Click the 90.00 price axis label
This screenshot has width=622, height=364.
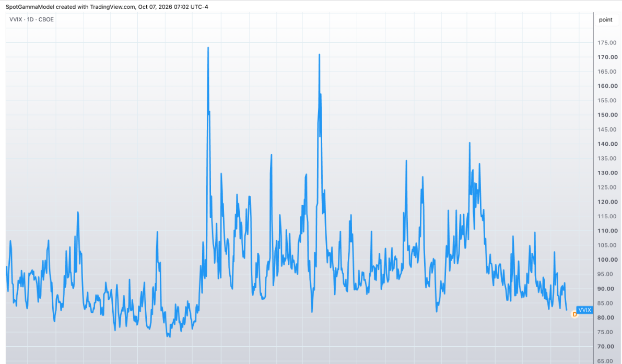tap(606, 289)
